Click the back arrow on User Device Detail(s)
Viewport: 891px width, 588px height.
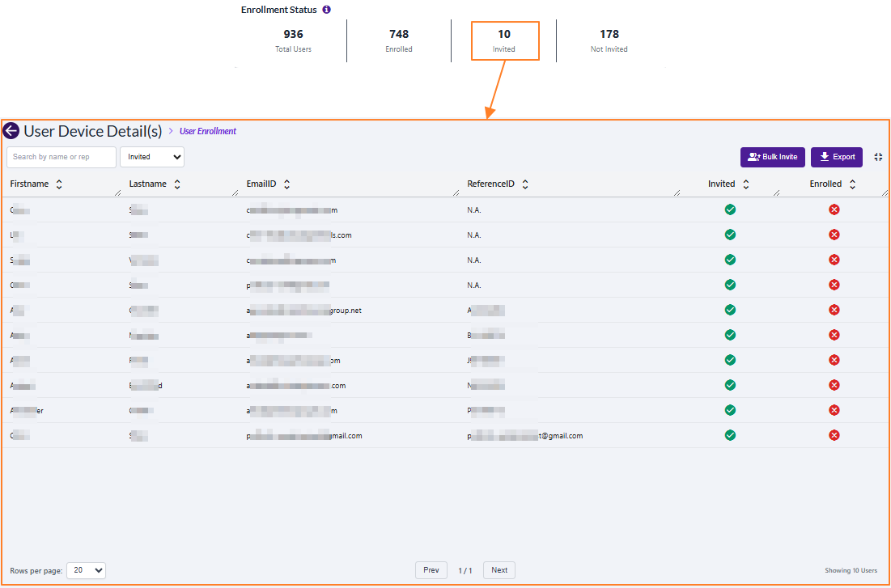click(x=11, y=130)
